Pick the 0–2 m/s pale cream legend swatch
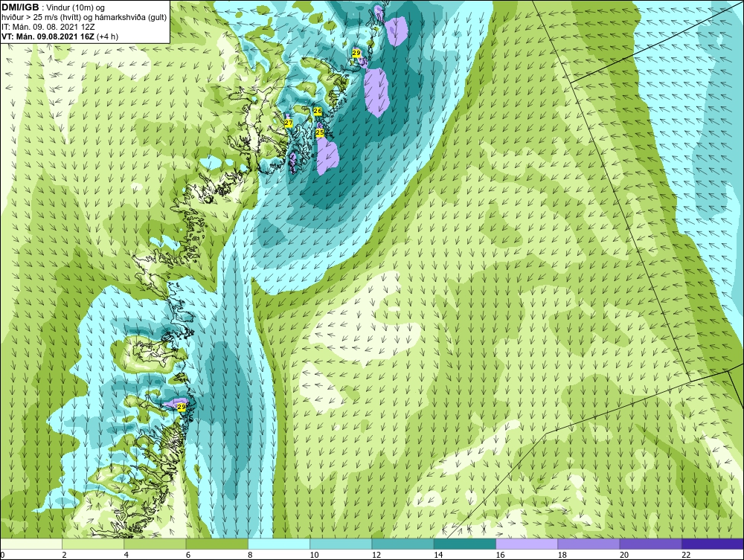 pos(31,544)
